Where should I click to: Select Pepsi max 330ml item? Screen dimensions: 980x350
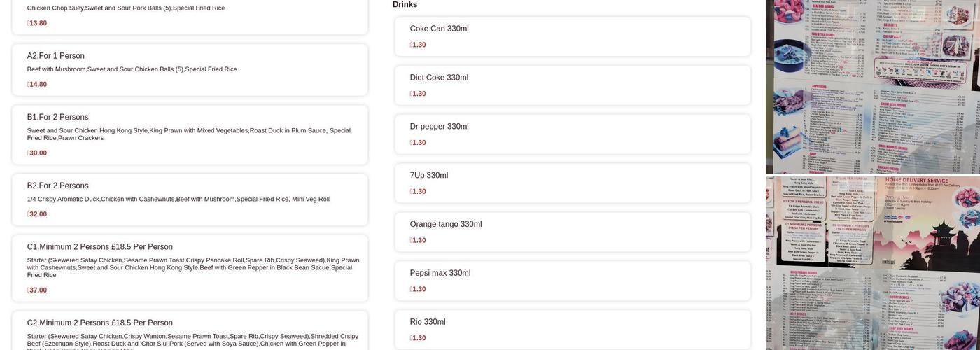[572, 281]
